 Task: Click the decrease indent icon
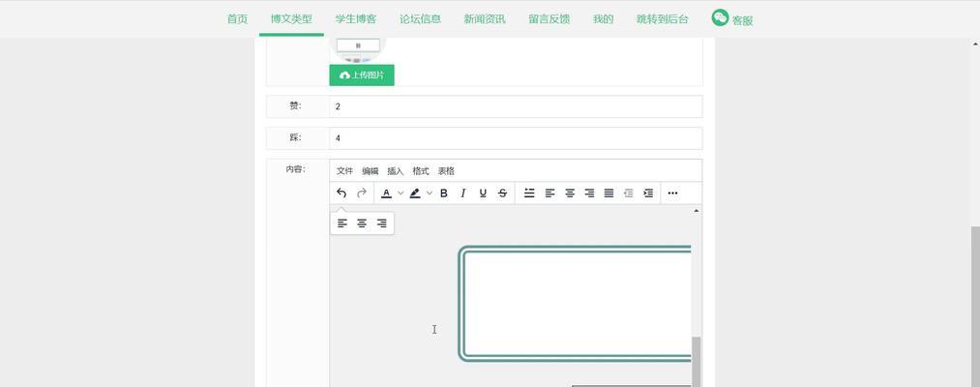629,193
